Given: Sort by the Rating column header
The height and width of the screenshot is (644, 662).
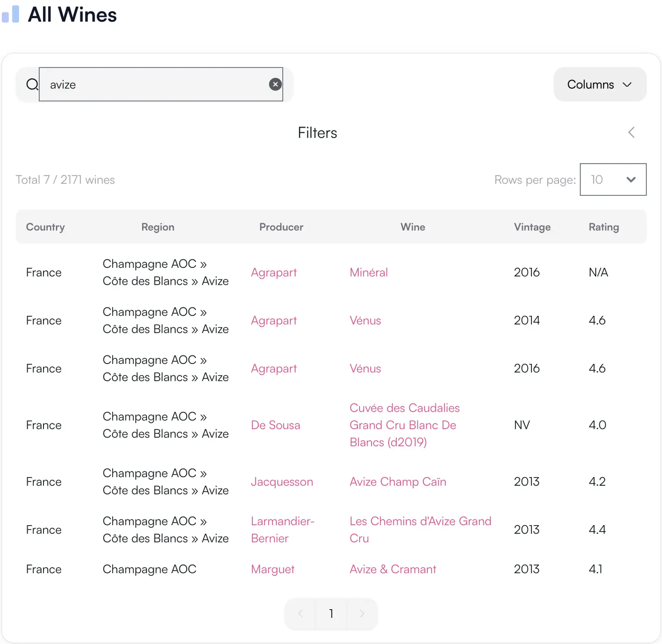Looking at the screenshot, I should click(x=604, y=227).
